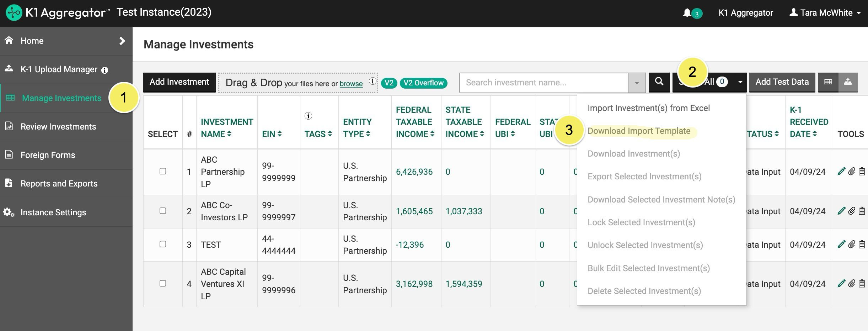The image size is (868, 331).
Task: Click into the Search investment name field
Action: (543, 83)
